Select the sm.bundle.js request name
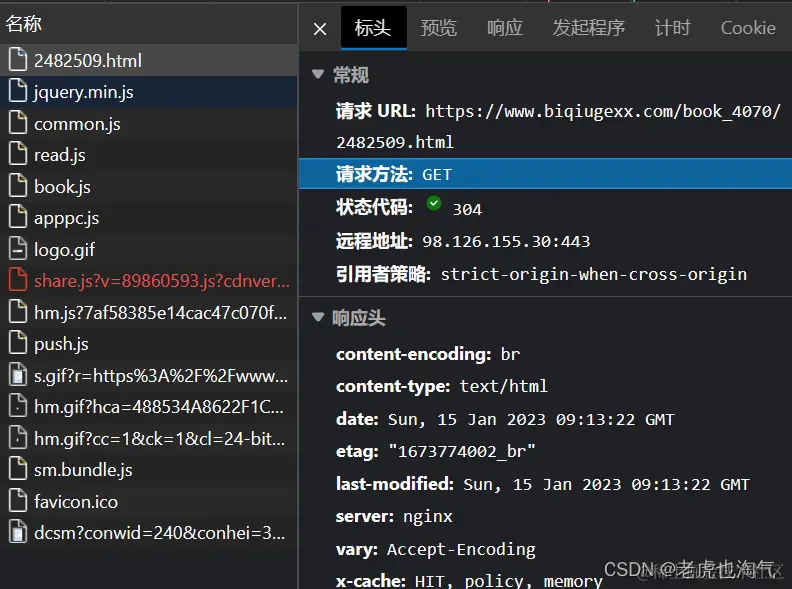 point(83,470)
